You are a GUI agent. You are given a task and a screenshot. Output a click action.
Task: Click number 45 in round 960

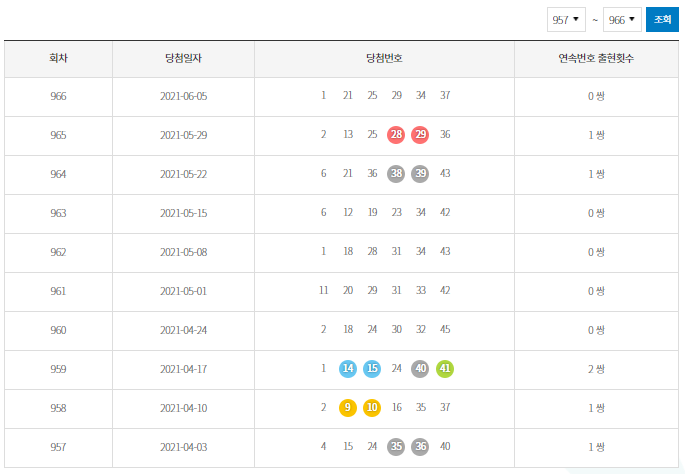445,329
